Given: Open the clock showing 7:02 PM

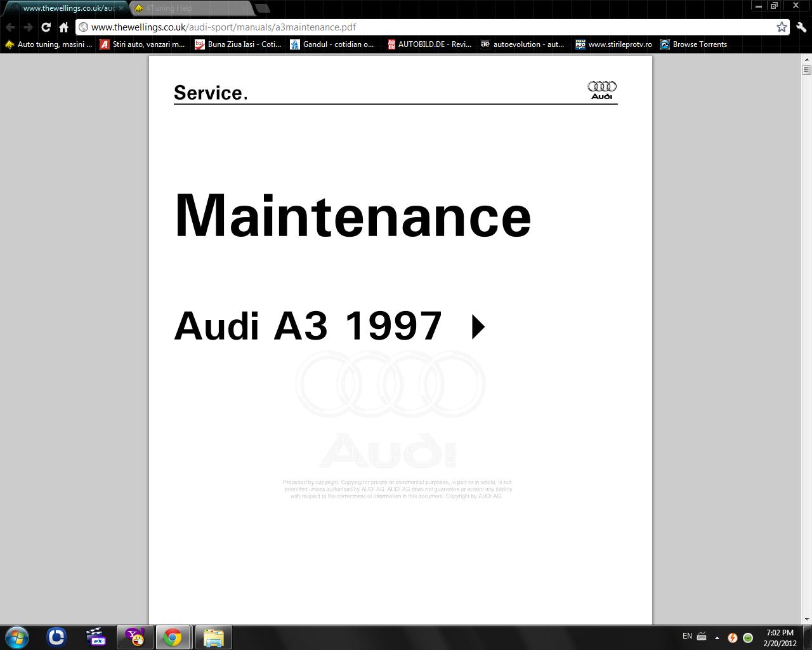Looking at the screenshot, I should (780, 638).
